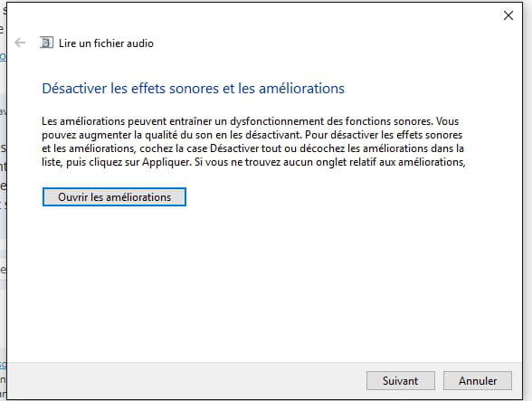Click the word "Appliquer" in the description
This screenshot has height=401, width=532.
coord(166,162)
